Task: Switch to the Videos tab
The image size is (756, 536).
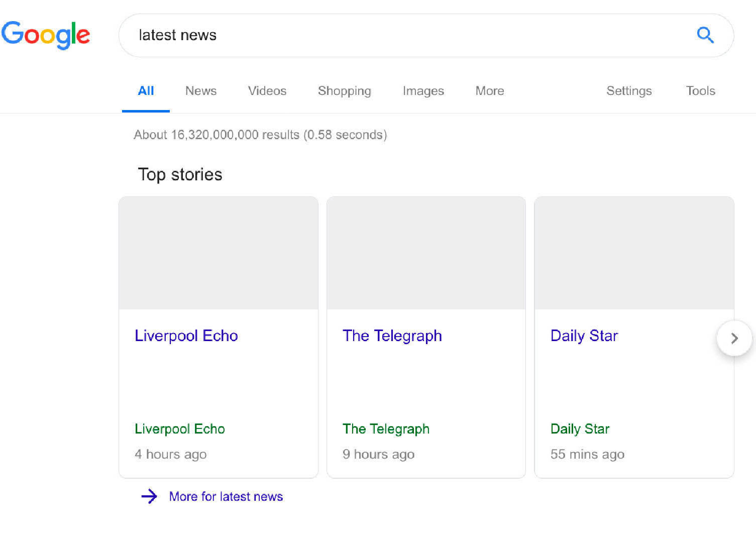Action: pyautogui.click(x=267, y=91)
